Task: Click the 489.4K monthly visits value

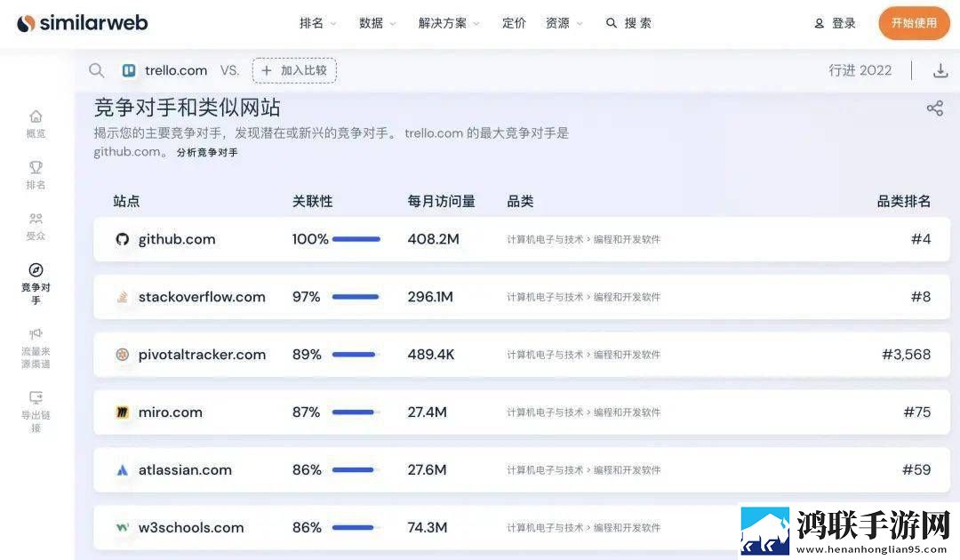Action: pyautogui.click(x=431, y=355)
